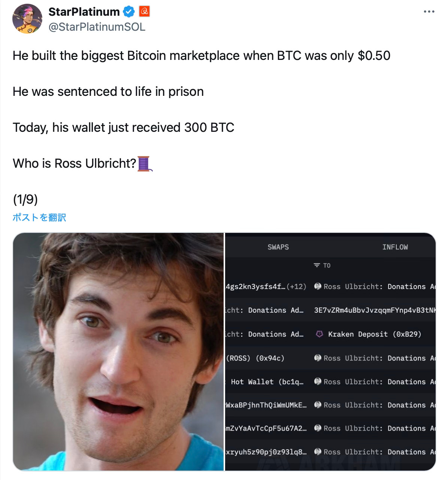Click the Kraken Deposit logo icon
Viewport: 448px width, 480px height.
(319, 334)
